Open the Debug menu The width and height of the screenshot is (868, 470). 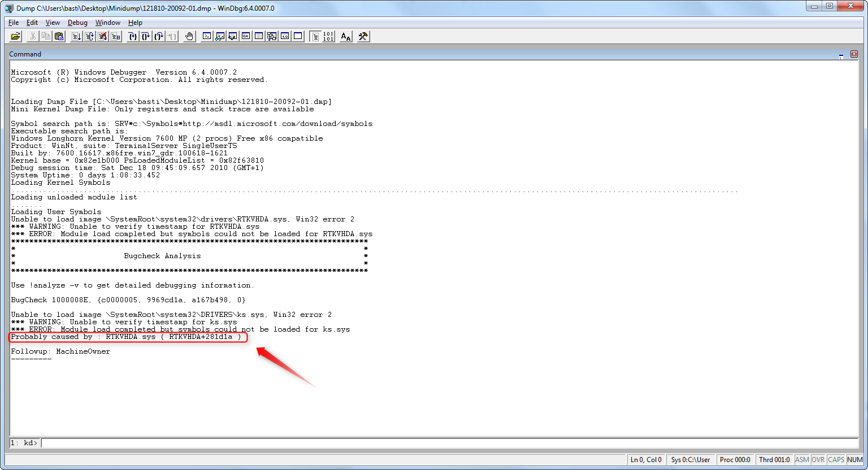78,23
